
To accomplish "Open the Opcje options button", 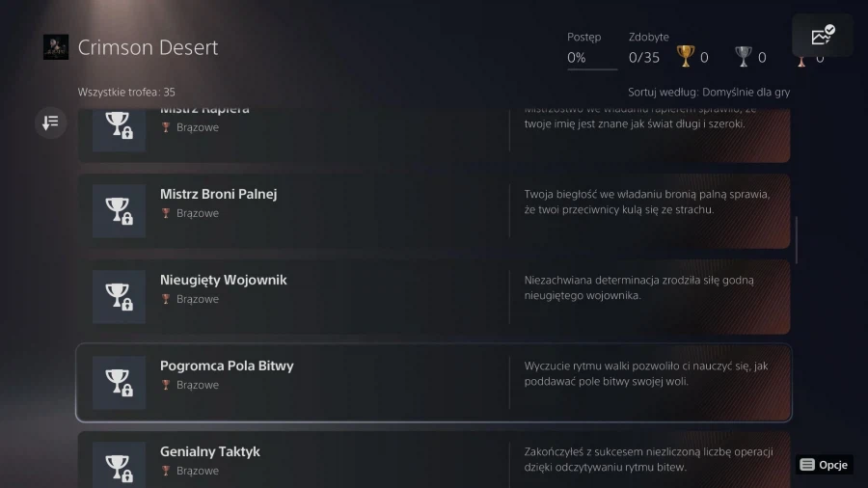I will (x=825, y=465).
